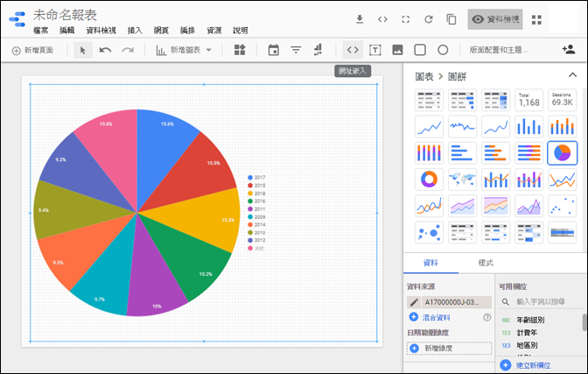
Task: Select Sessions 69.3K scorecard chart
Action: tap(562, 100)
